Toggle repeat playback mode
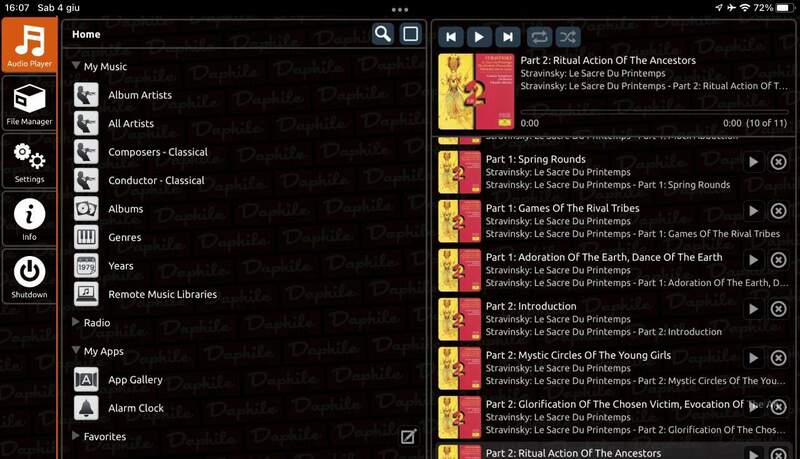The width and height of the screenshot is (800, 459). click(x=539, y=37)
